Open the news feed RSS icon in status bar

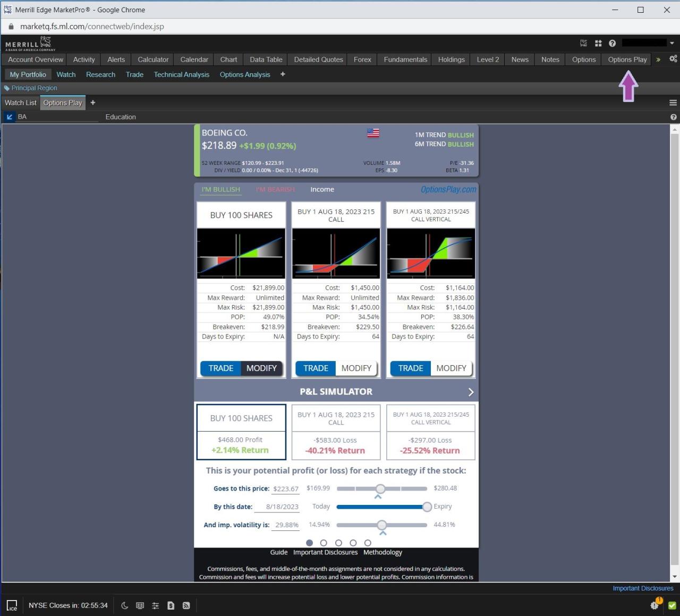coord(185,605)
